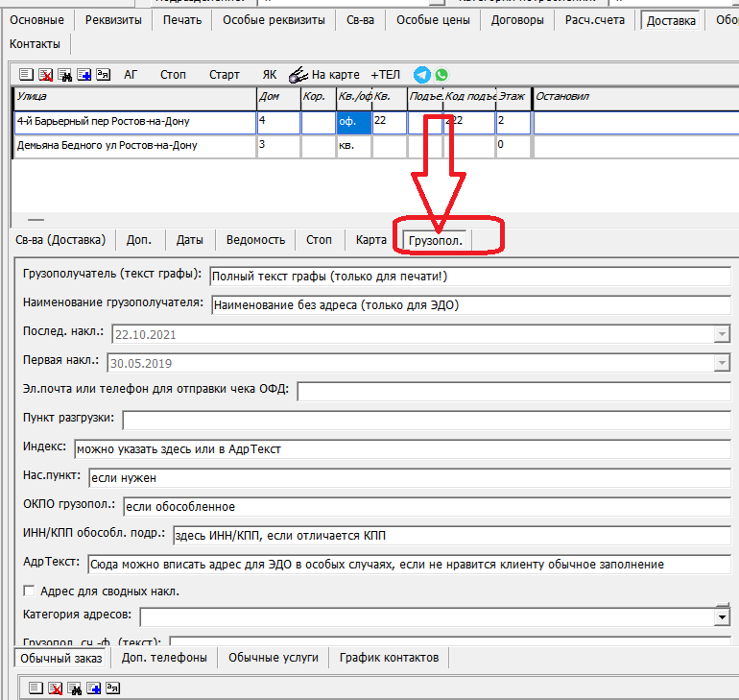Viewport: 739px width, 700px height.
Task: Expand the 'Послед. накл.' date dropdown
Action: (x=722, y=334)
